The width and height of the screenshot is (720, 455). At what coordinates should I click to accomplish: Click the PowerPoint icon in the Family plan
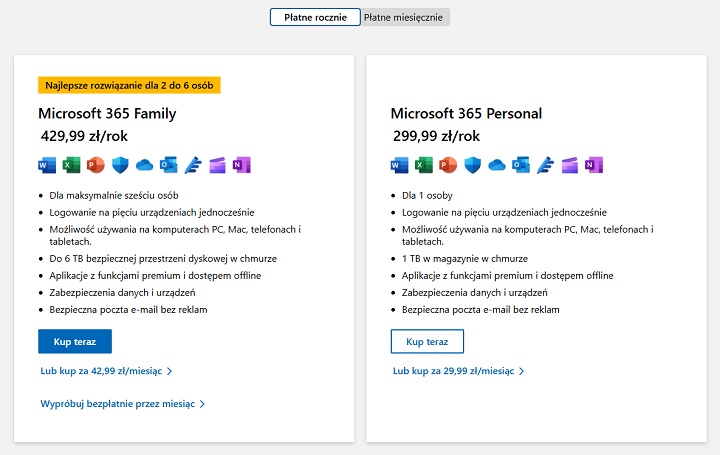coord(96,165)
